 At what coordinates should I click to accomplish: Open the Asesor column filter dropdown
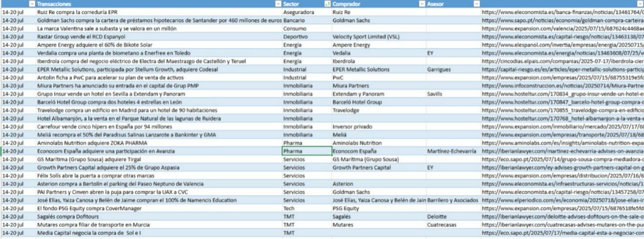pos(476,3)
